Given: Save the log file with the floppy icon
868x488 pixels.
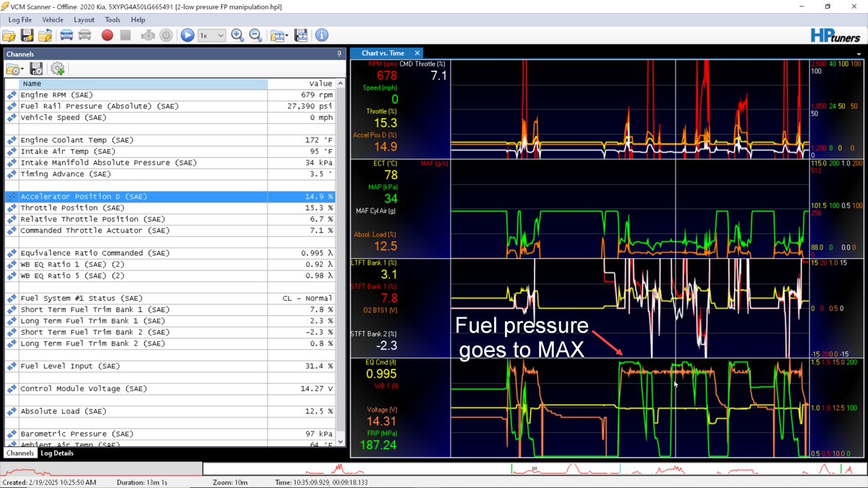Looking at the screenshot, I should (27, 35).
